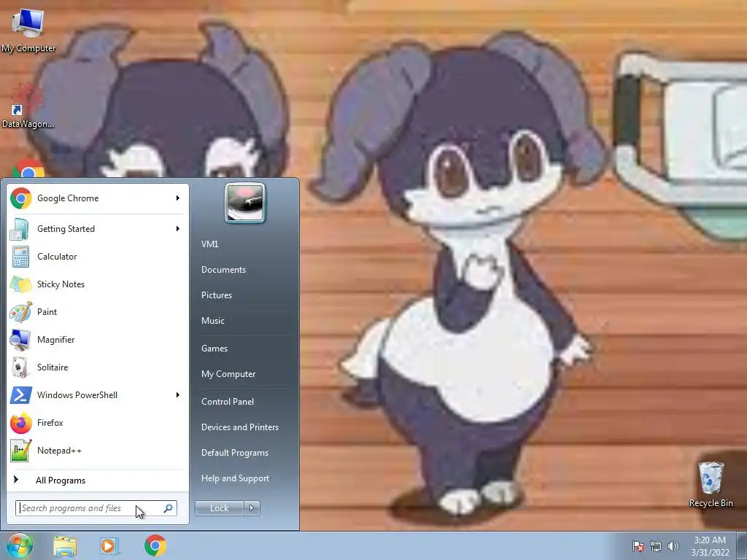Open Help and Support
Viewport: 747px width, 560px height.
click(x=236, y=478)
